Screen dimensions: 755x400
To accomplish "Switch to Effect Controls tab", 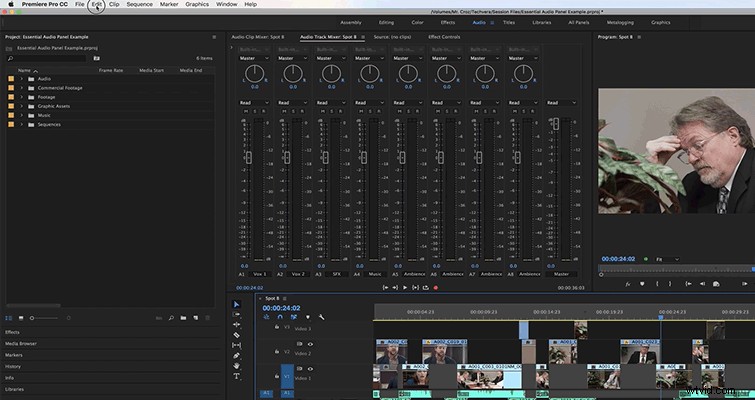I will coord(444,37).
